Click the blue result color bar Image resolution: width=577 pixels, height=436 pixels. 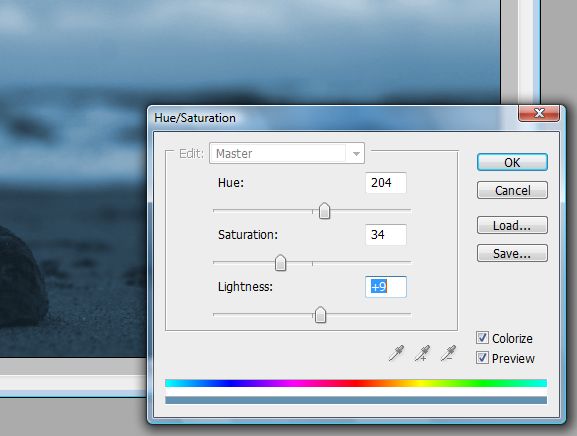[356, 400]
